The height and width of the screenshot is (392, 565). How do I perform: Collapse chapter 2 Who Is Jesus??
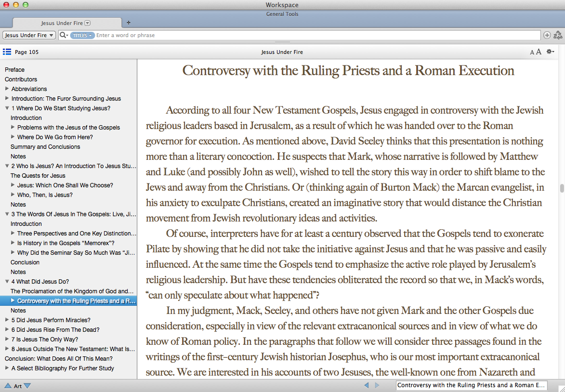click(x=7, y=166)
